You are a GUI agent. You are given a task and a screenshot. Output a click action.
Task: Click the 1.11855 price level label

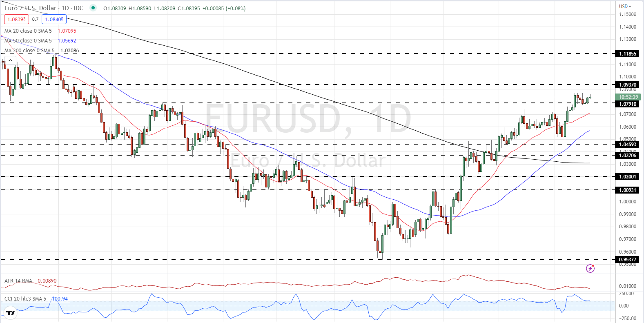coord(628,53)
